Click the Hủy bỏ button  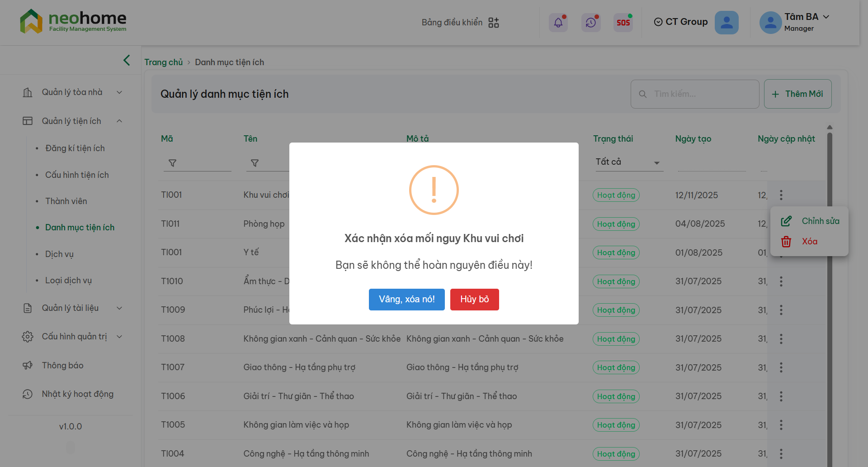pyautogui.click(x=474, y=300)
